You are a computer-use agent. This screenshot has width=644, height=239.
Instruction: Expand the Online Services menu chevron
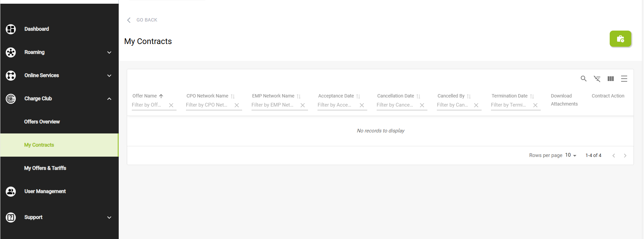[109, 76]
